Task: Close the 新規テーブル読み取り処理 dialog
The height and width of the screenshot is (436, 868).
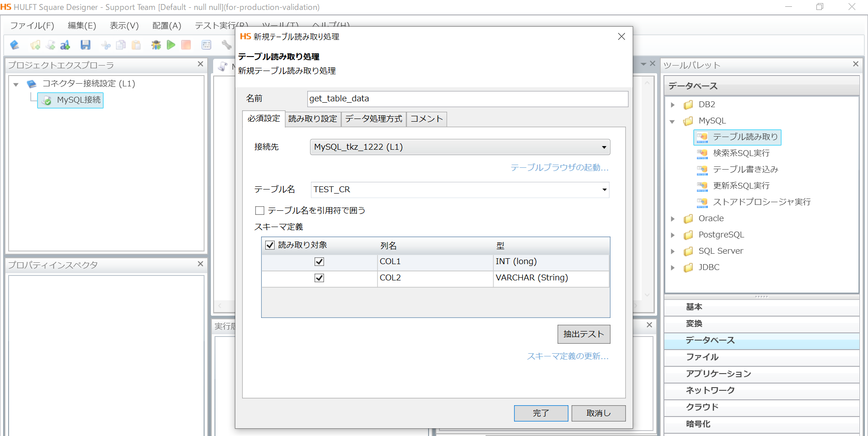Action: tap(621, 37)
